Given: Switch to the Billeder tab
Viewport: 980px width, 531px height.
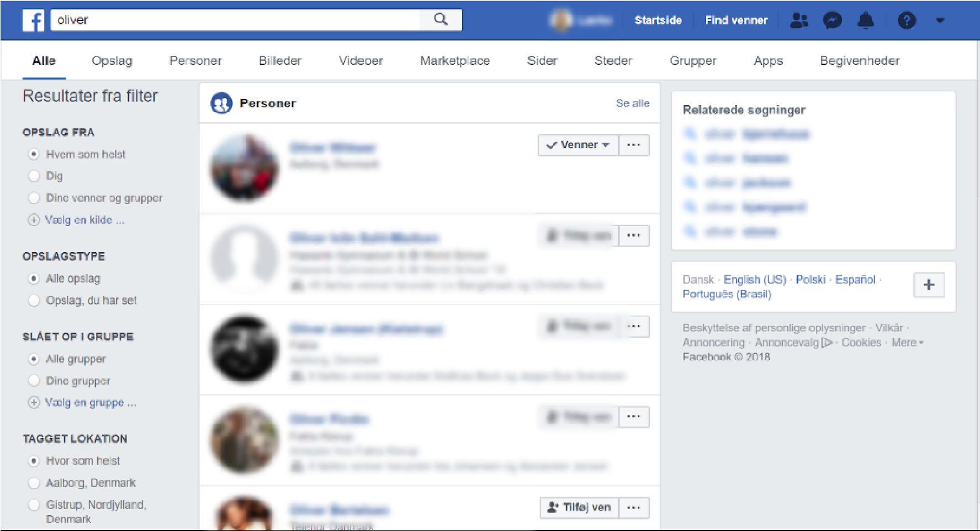Looking at the screenshot, I should [280, 61].
